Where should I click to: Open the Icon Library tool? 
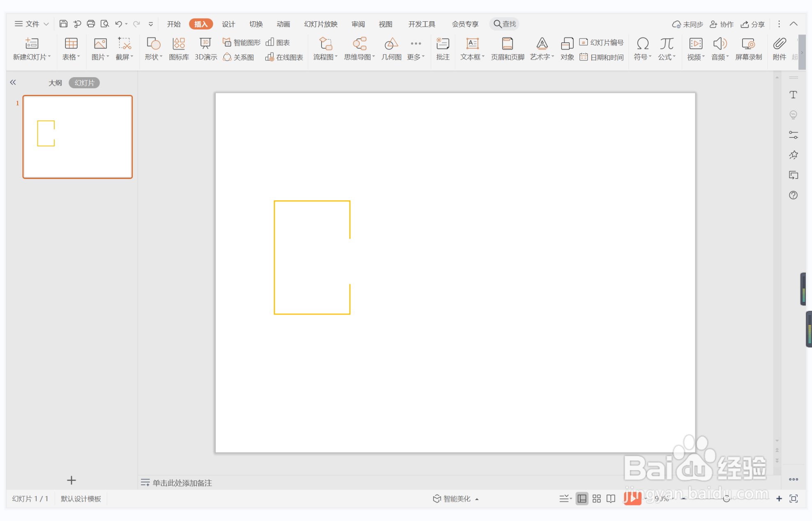[179, 44]
